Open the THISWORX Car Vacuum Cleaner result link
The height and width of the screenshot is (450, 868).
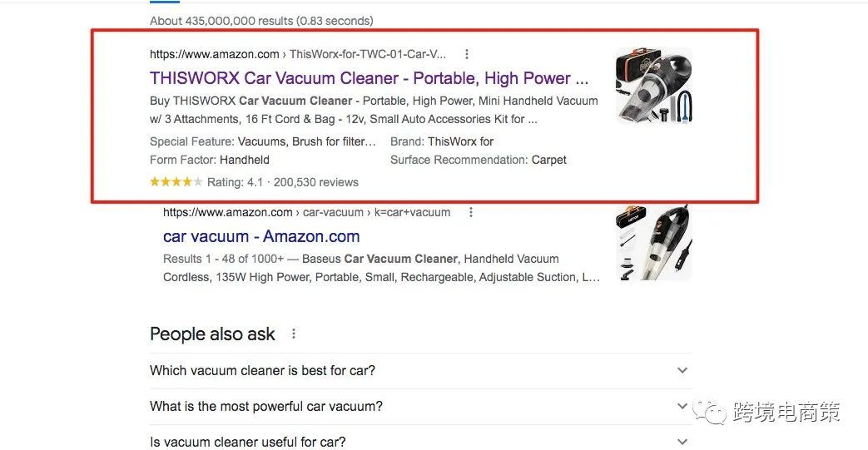pos(369,78)
